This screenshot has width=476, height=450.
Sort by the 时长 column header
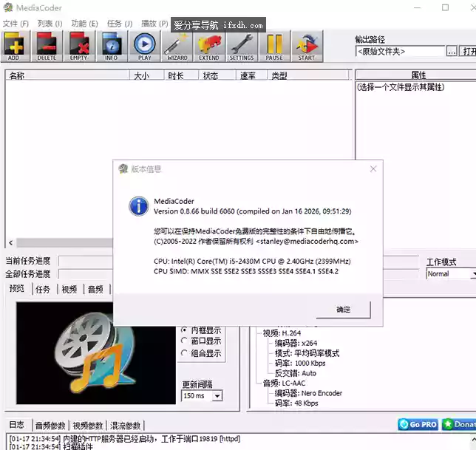coord(181,75)
